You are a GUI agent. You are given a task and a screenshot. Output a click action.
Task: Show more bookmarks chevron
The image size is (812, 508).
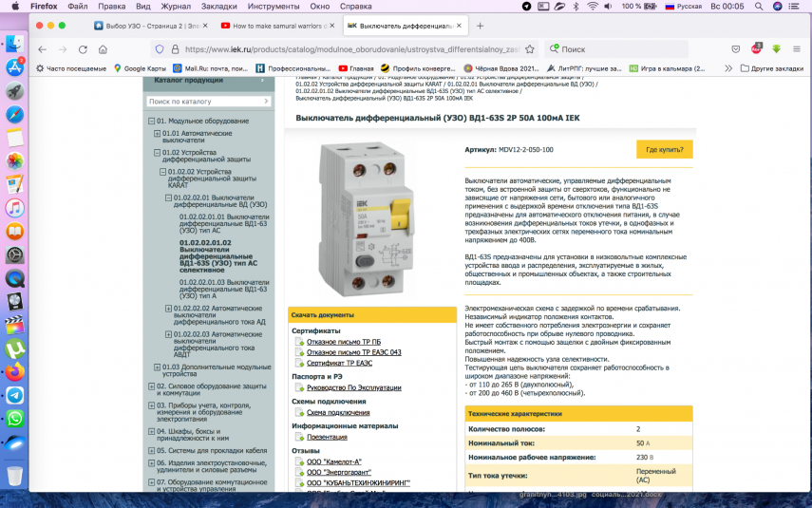point(728,68)
